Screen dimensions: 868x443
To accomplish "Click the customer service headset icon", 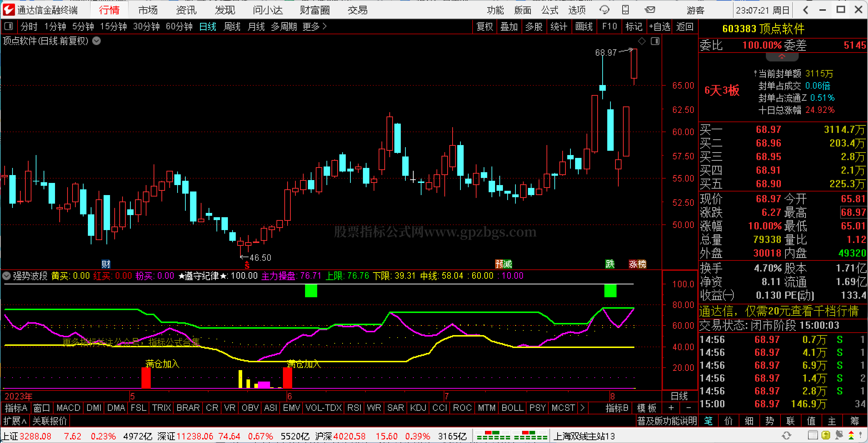I will click(604, 10).
